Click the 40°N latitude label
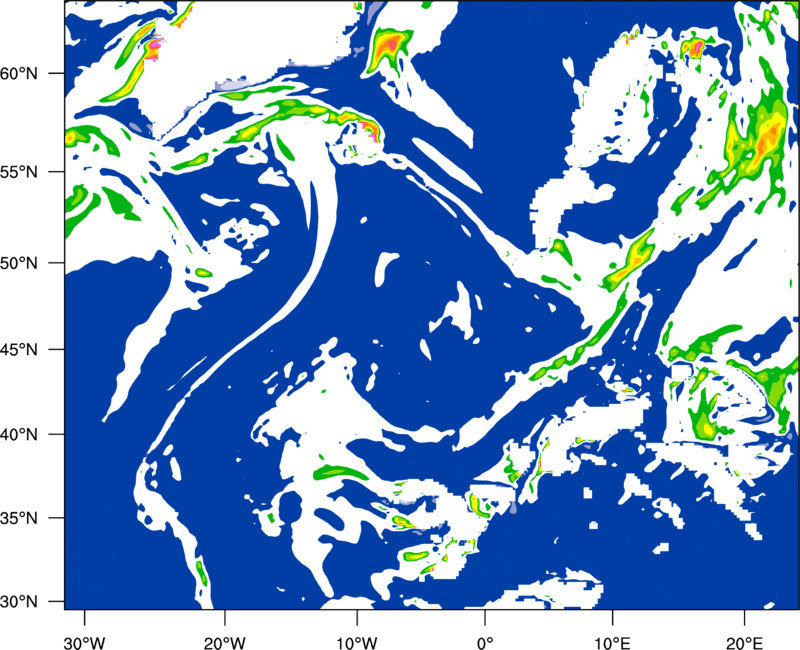 (19, 435)
